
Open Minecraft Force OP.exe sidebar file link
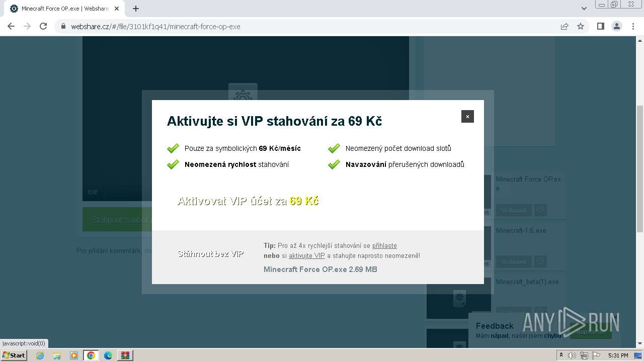point(528,184)
